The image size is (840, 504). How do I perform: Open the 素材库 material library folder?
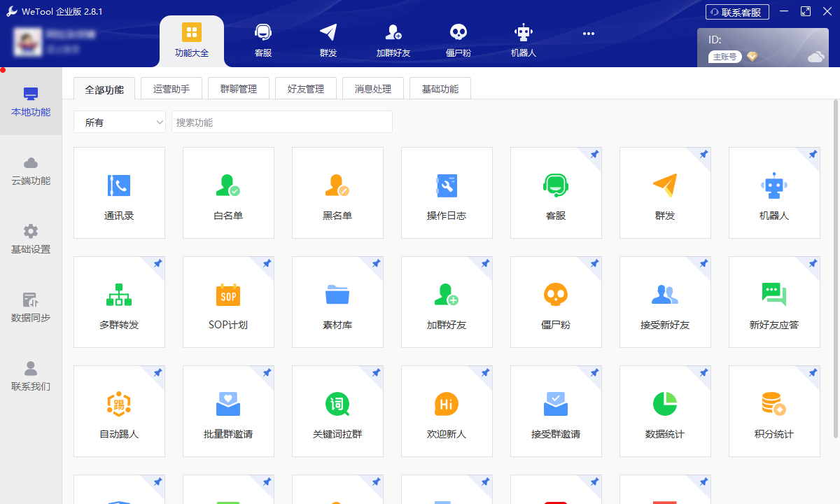point(337,296)
